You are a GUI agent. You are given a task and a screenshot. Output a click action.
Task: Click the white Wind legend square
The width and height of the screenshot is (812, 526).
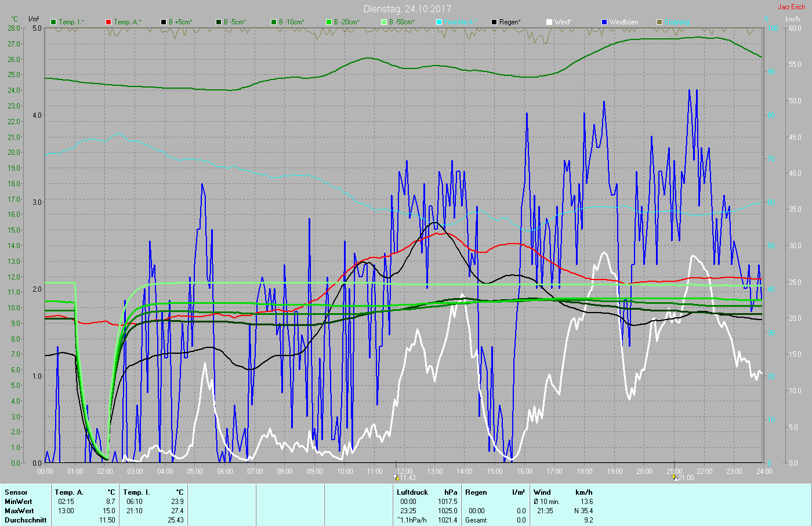pyautogui.click(x=549, y=22)
